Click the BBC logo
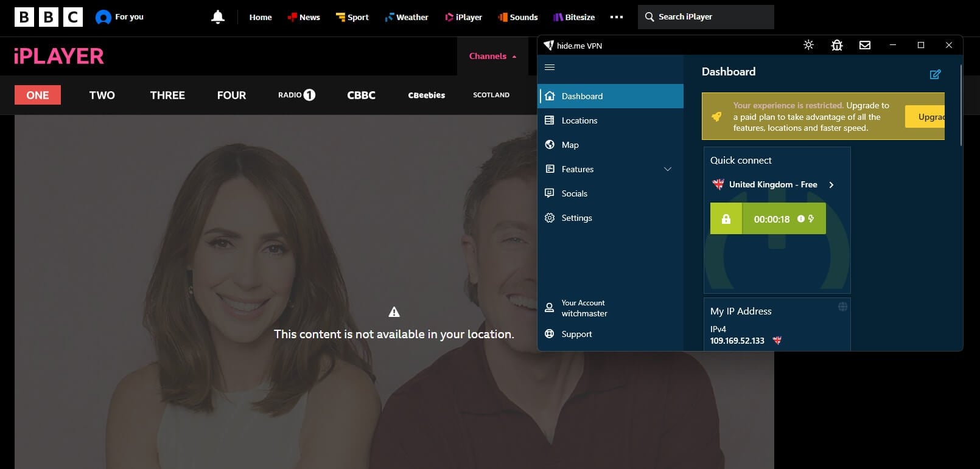The image size is (980, 469). point(49,17)
